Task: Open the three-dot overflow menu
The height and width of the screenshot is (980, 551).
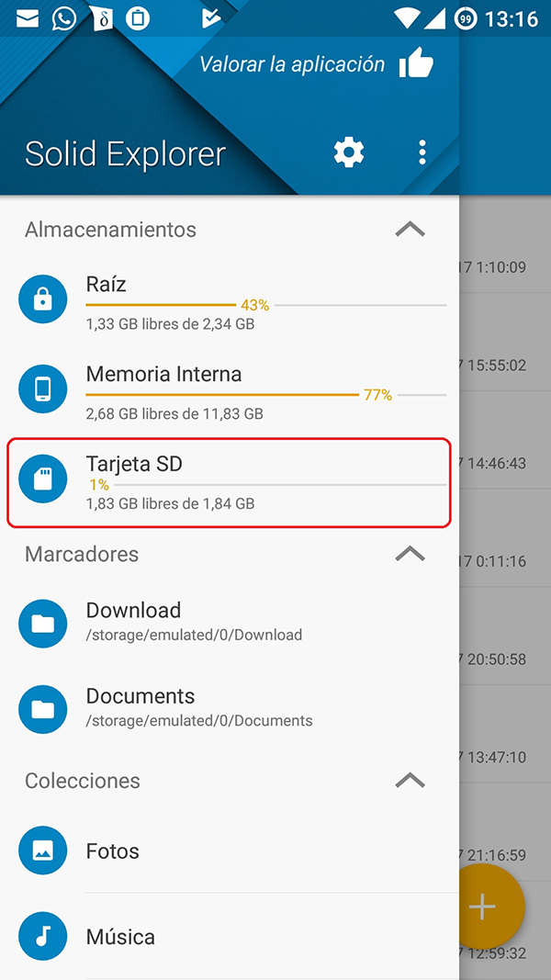Action: tap(422, 152)
